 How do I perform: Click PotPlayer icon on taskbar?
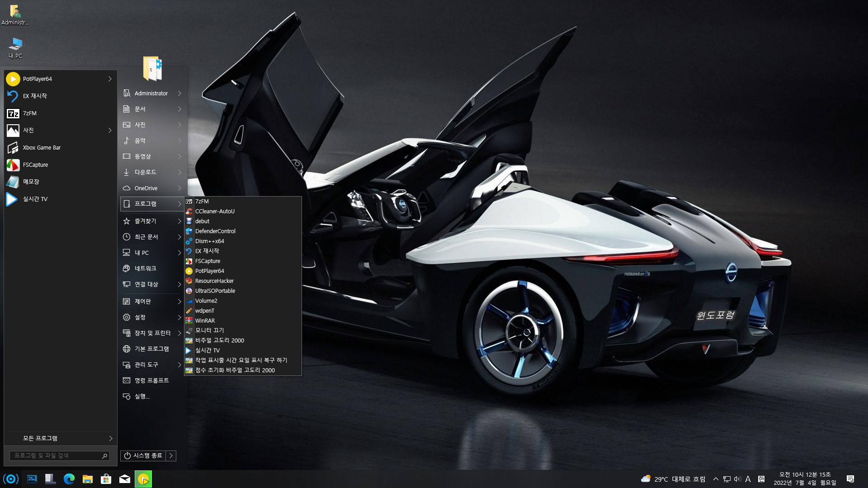click(143, 479)
